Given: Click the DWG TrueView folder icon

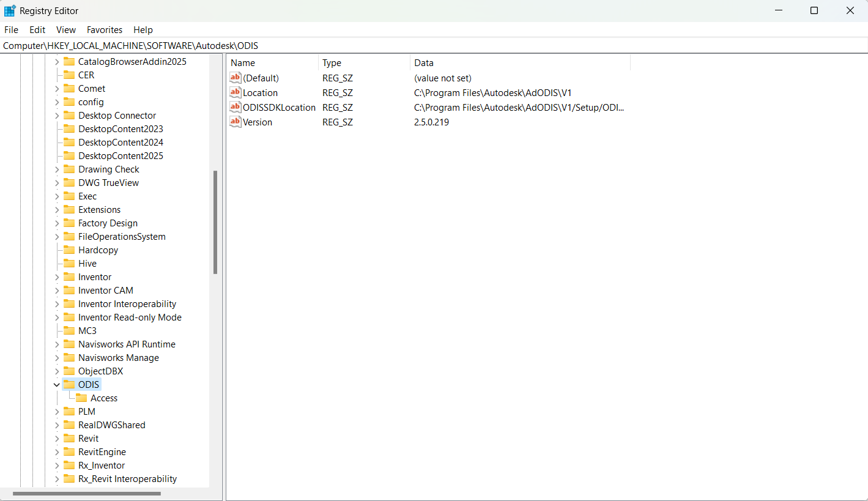Looking at the screenshot, I should click(x=69, y=183).
